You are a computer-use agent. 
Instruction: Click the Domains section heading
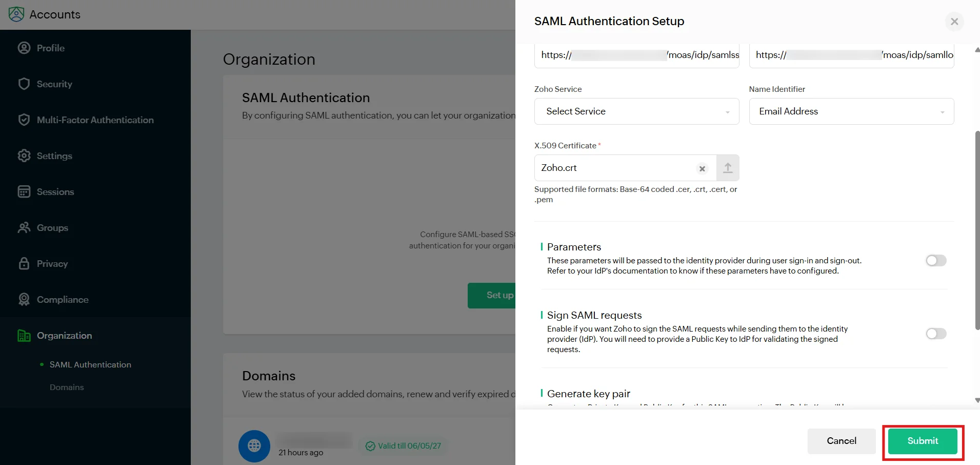coord(269,376)
